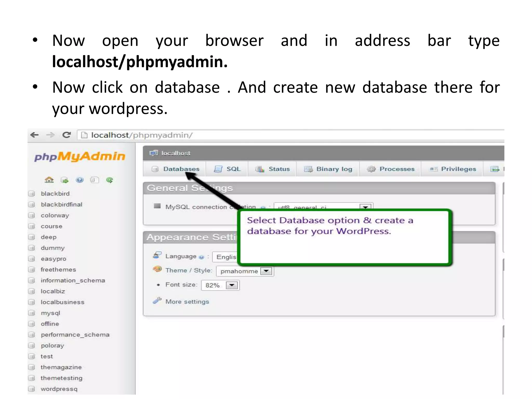This screenshot has height=399, width=532.
Task: Select the localbiz database name
Action: click(53, 291)
